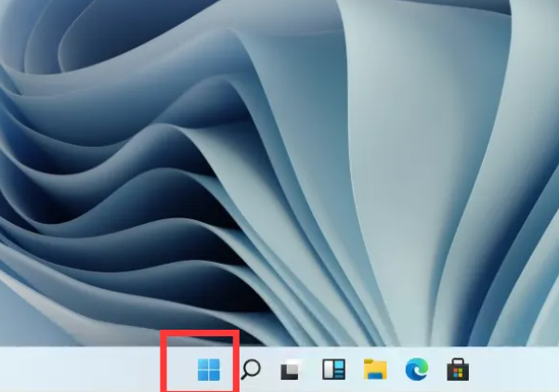Open taskbar Search magnifier
This screenshot has height=392, width=559.
point(251,370)
